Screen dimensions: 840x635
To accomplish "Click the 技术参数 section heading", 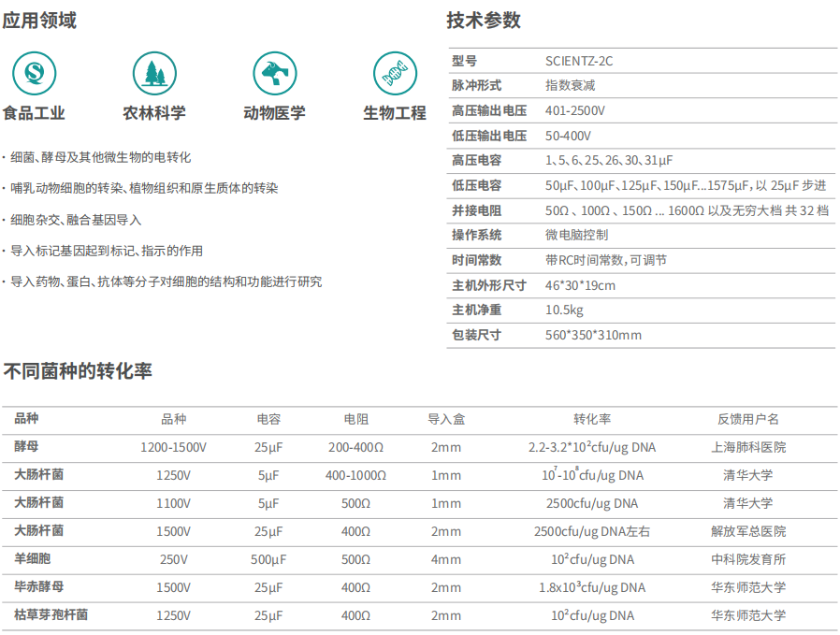I will tap(484, 21).
